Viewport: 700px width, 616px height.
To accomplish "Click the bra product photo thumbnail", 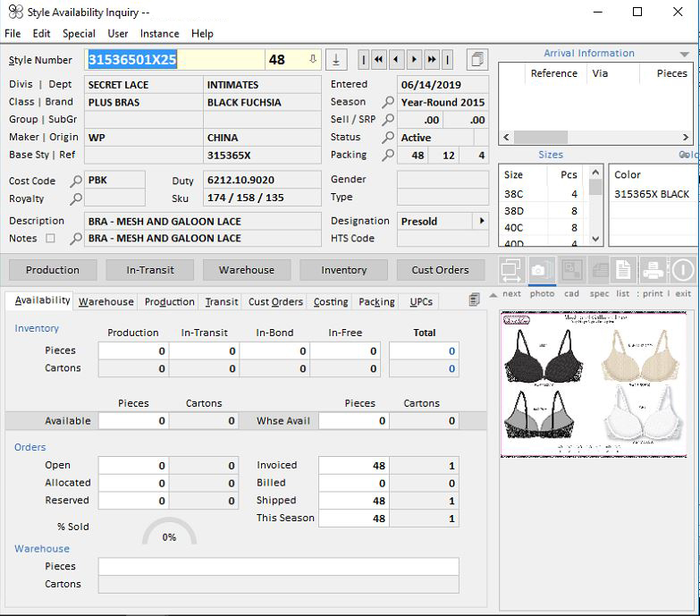I will point(593,384).
